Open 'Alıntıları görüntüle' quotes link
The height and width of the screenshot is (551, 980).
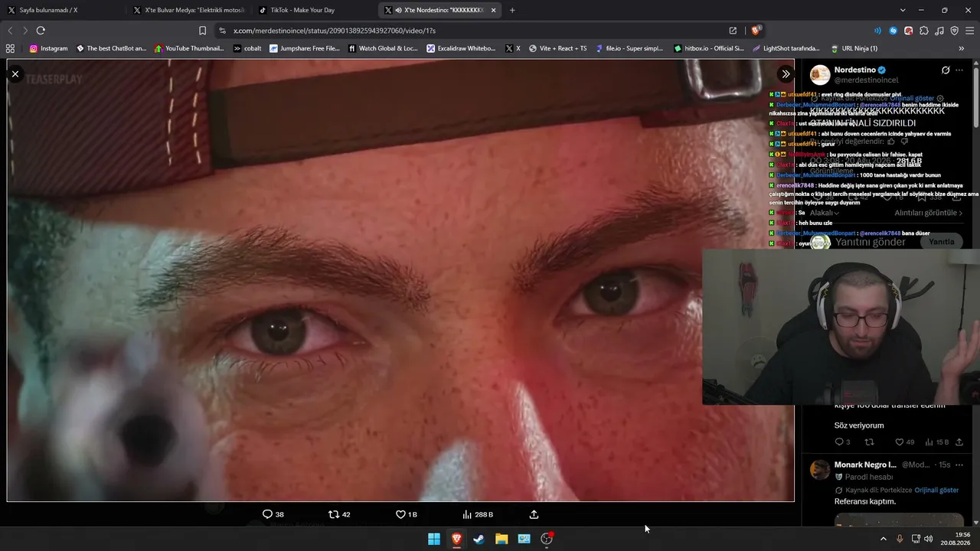tap(929, 213)
